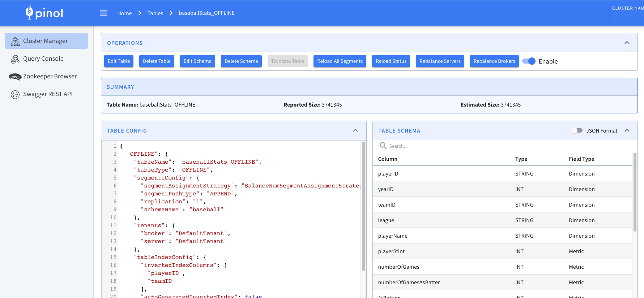Disable the table with the Enable toggle
The image size is (644, 298).
coord(529,61)
